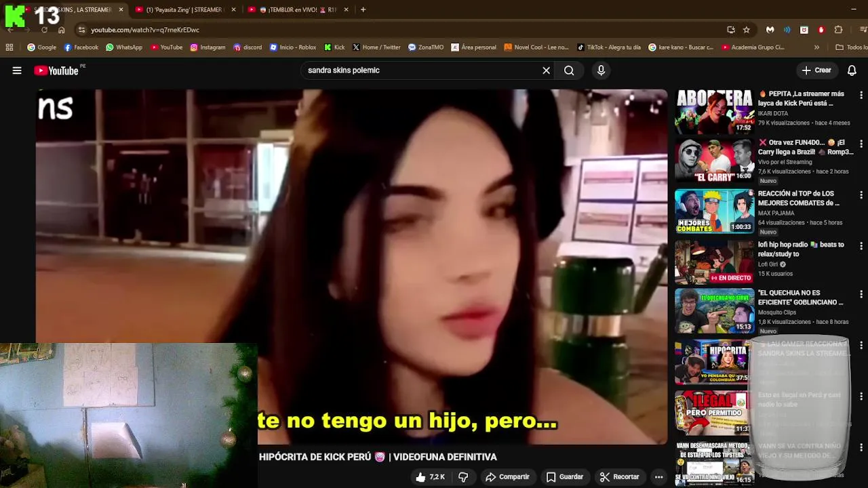Start voice search with the microphone
Viewport: 868px width, 488px height.
pyautogui.click(x=601, y=70)
